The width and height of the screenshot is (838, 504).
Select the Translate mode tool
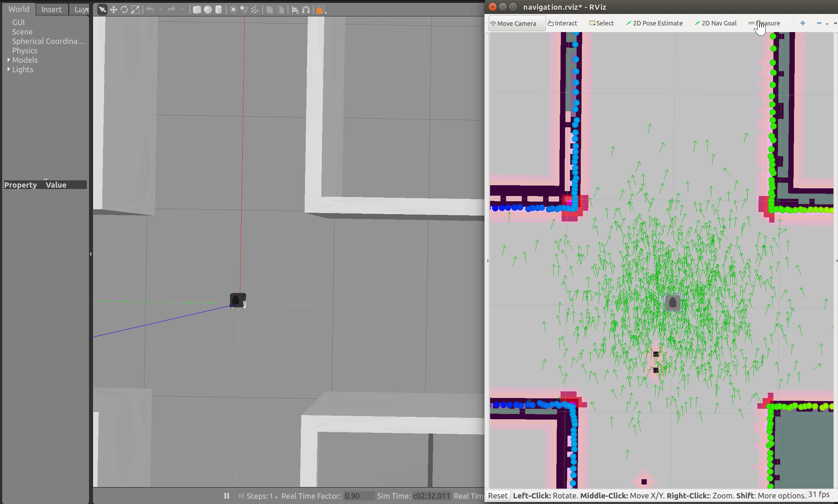(113, 10)
